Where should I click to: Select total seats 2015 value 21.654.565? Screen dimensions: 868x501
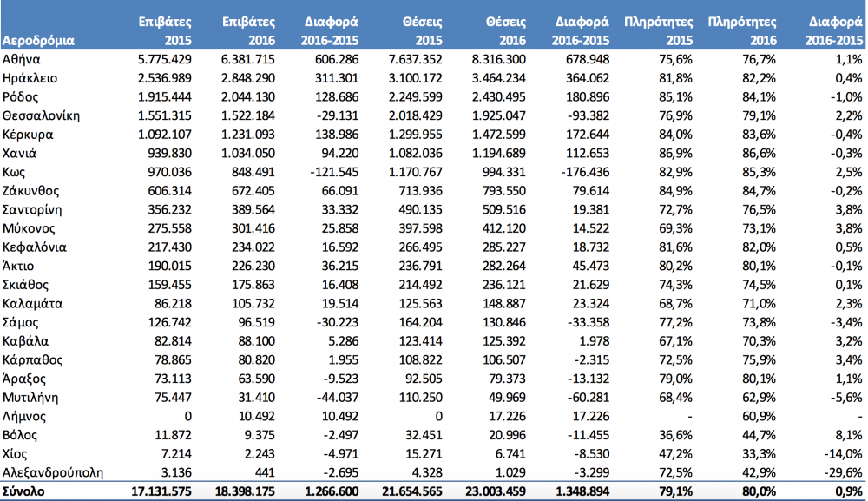tap(412, 491)
